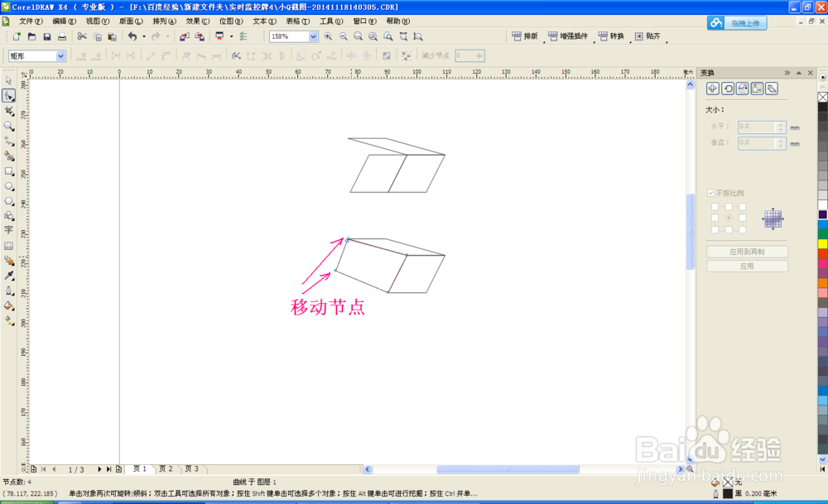Switch to the 页 2 tab
Viewport: 828px width, 504px height.
165,468
